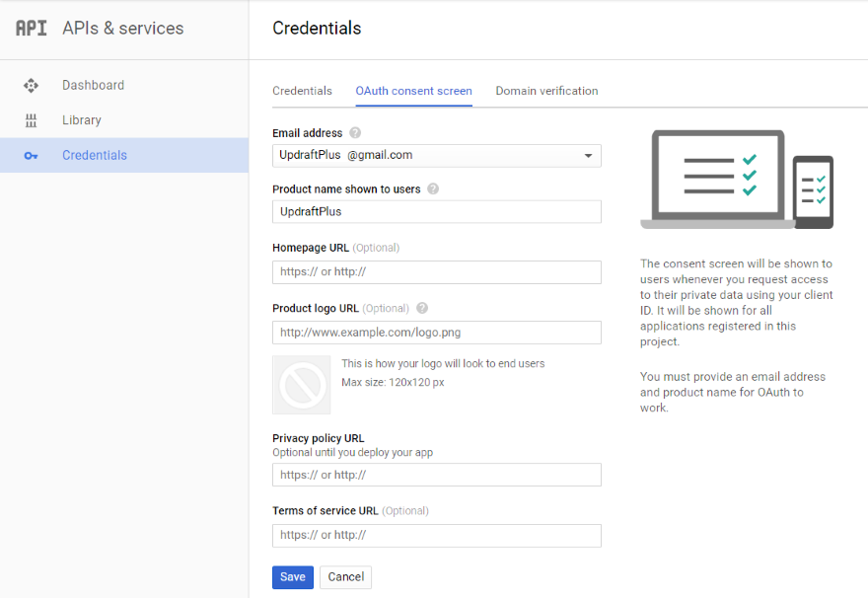Image resolution: width=868 pixels, height=598 pixels.
Task: Click help icon beside Product logo URL
Action: [422, 308]
